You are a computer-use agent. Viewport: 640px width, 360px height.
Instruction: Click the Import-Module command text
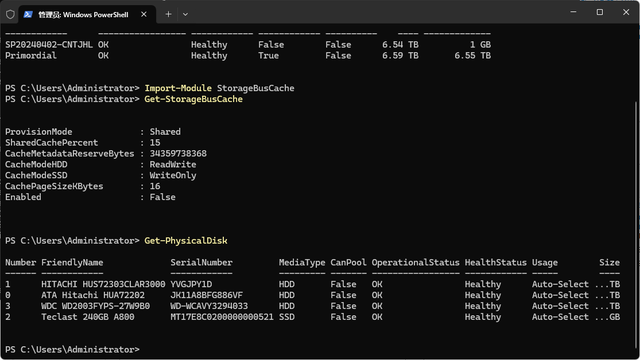click(x=178, y=88)
